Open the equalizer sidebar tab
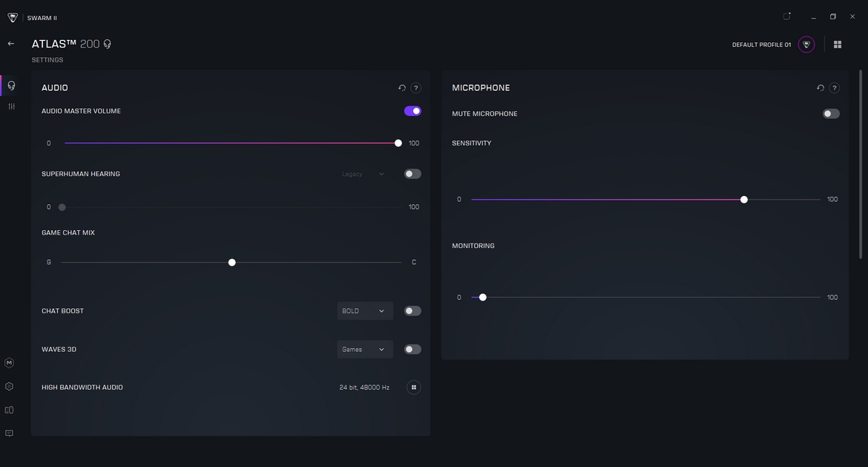Image resolution: width=868 pixels, height=467 pixels. (x=11, y=107)
